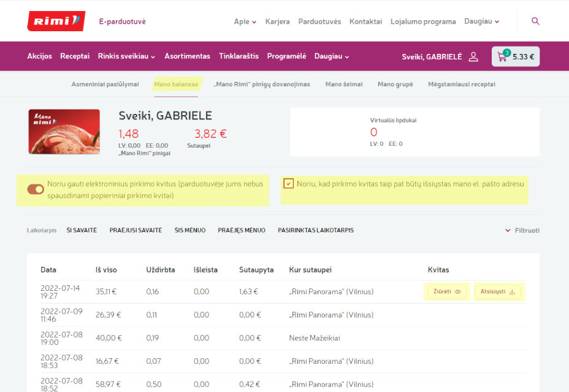This screenshot has height=392, width=569.
Task: Uncheck sending receipt to email address
Action: pos(288,184)
